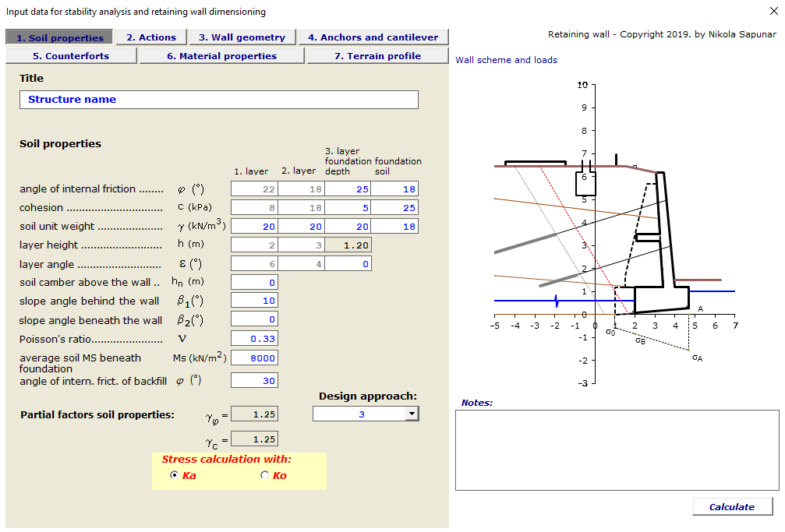Switch to the "2. Actions" tab
This screenshot has width=785, height=532.
coord(151,37)
